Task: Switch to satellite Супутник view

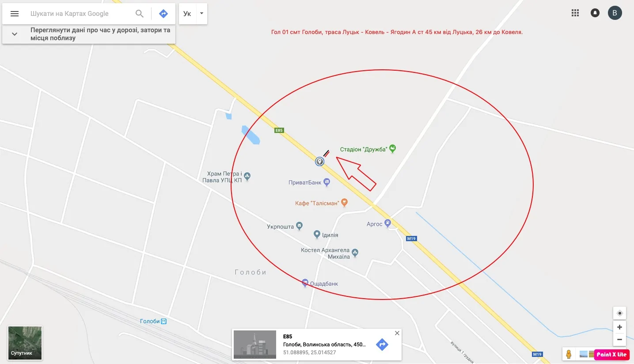Action: click(25, 343)
